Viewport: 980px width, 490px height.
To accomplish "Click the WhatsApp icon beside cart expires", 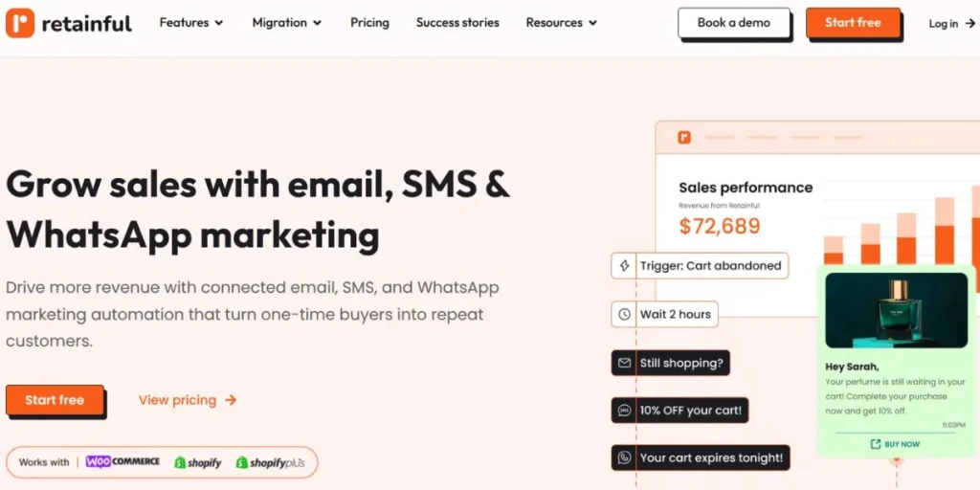I will (624, 457).
